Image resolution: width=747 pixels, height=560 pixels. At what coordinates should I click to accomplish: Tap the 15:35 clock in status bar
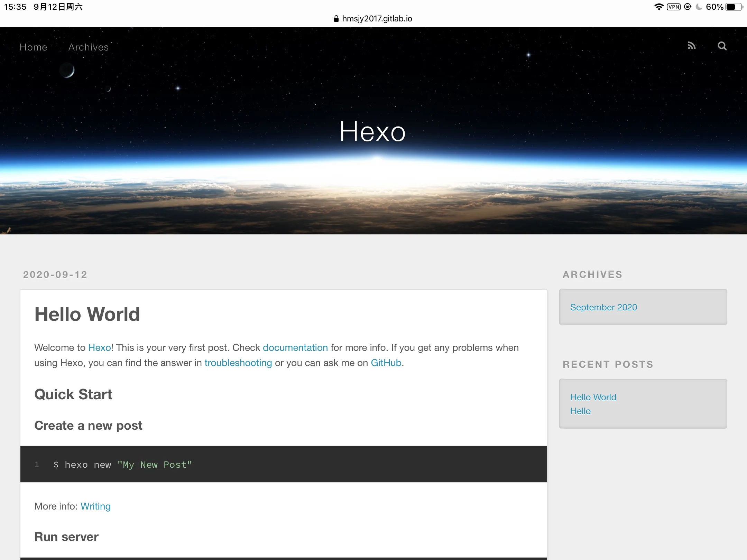click(15, 7)
